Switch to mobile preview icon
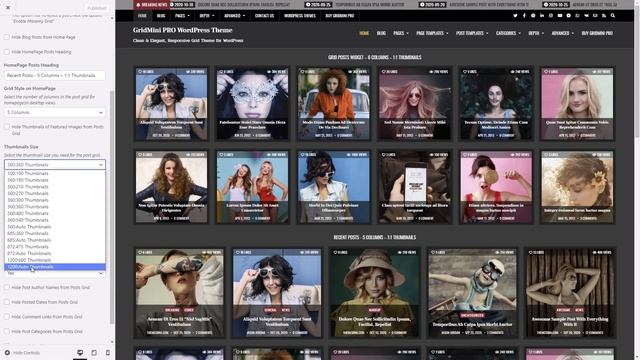 pos(108,353)
